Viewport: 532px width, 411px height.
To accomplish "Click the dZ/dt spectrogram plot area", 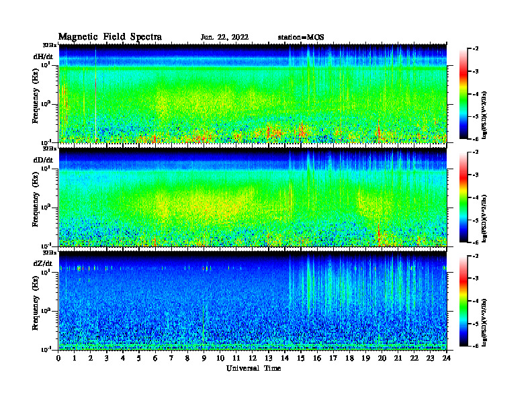I will 253,301.
